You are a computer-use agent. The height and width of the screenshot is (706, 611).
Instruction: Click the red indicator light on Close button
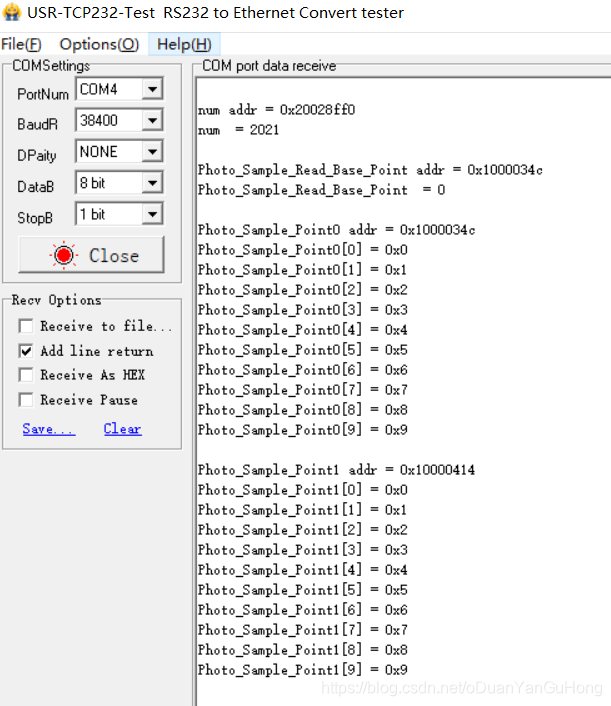[x=63, y=255]
